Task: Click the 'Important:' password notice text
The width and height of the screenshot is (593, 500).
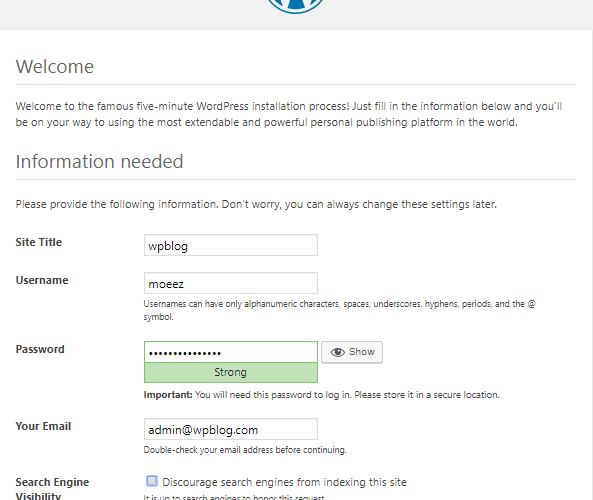Action: 321,395
